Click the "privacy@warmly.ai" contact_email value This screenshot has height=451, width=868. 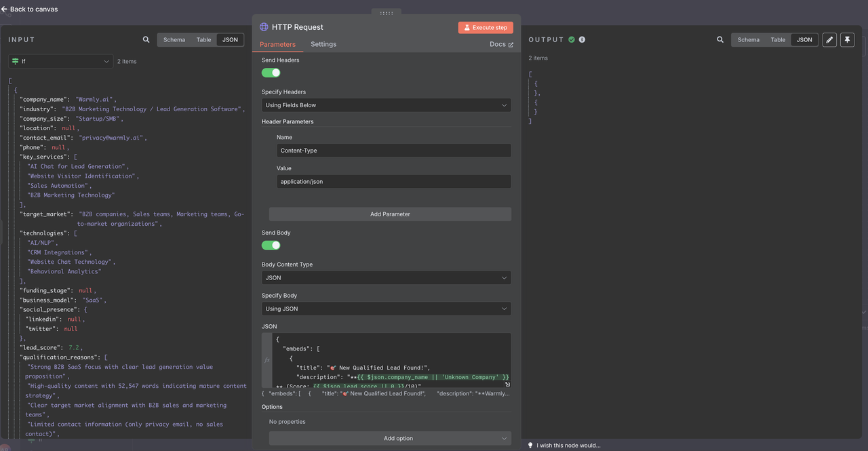pos(111,138)
